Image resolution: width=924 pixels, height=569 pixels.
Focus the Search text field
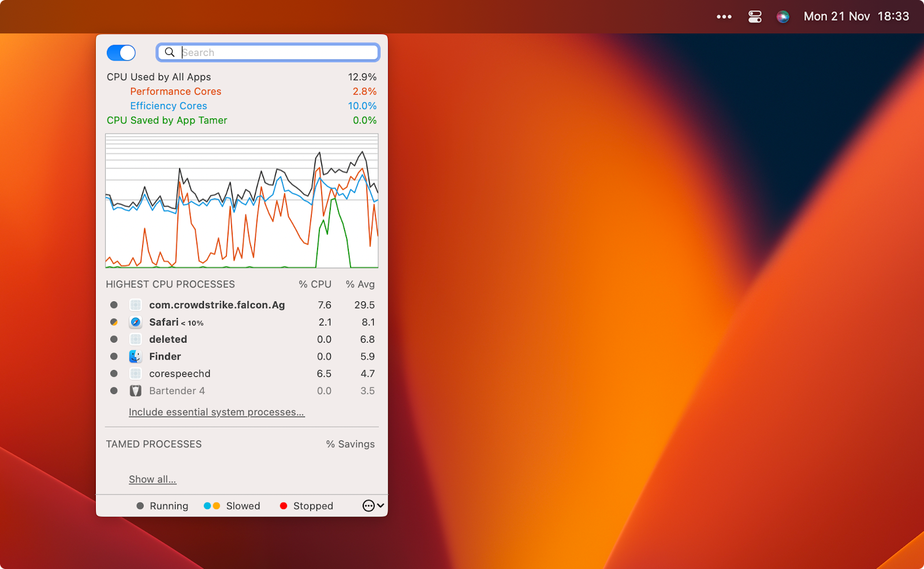coord(277,53)
